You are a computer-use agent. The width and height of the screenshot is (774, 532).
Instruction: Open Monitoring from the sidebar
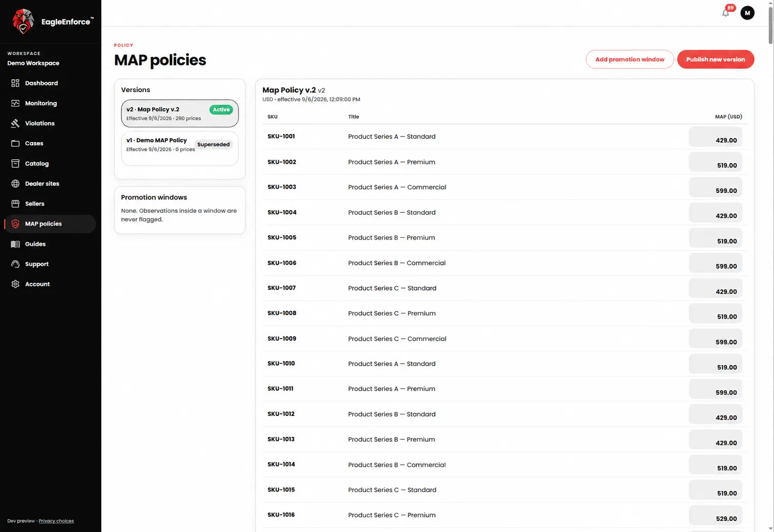click(x=50, y=103)
